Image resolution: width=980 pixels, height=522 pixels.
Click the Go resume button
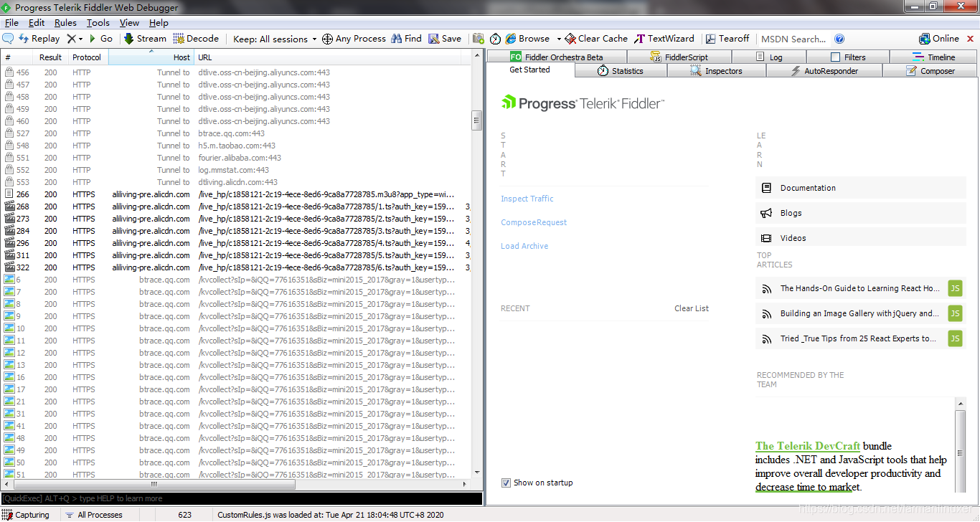pos(100,39)
